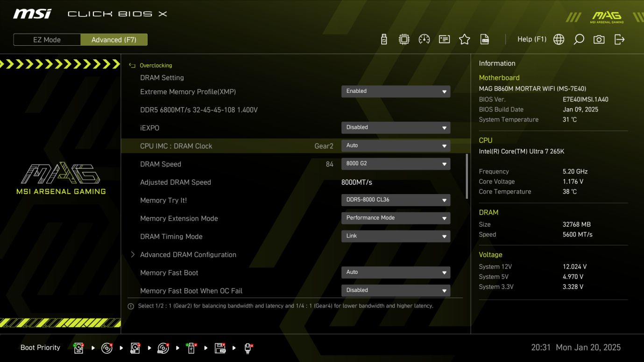Open the profile card icon in toolbar
The width and height of the screenshot is (644, 362).
coord(444,40)
